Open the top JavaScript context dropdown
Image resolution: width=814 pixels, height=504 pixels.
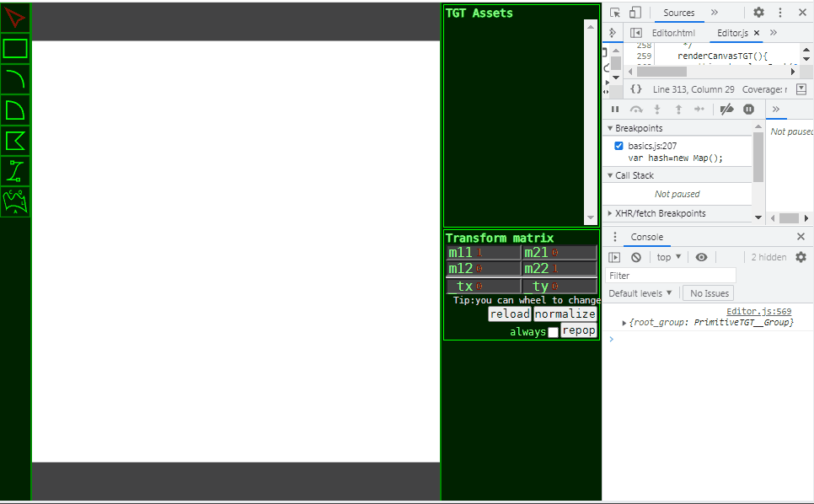click(669, 257)
